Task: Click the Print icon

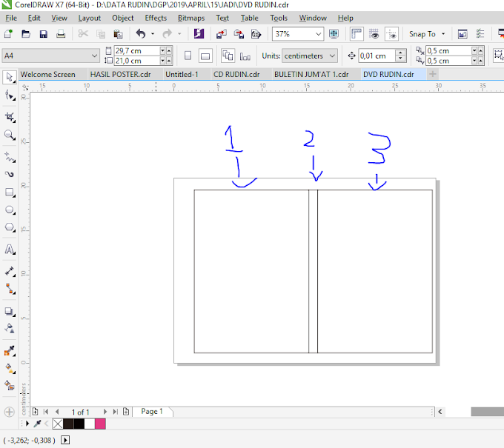Action: coord(61,34)
